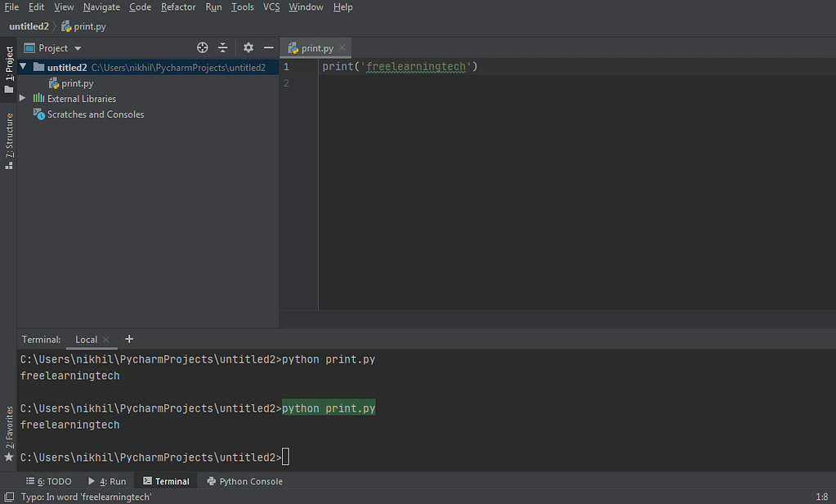
Task: Open the Edit menu
Action: tap(36, 7)
